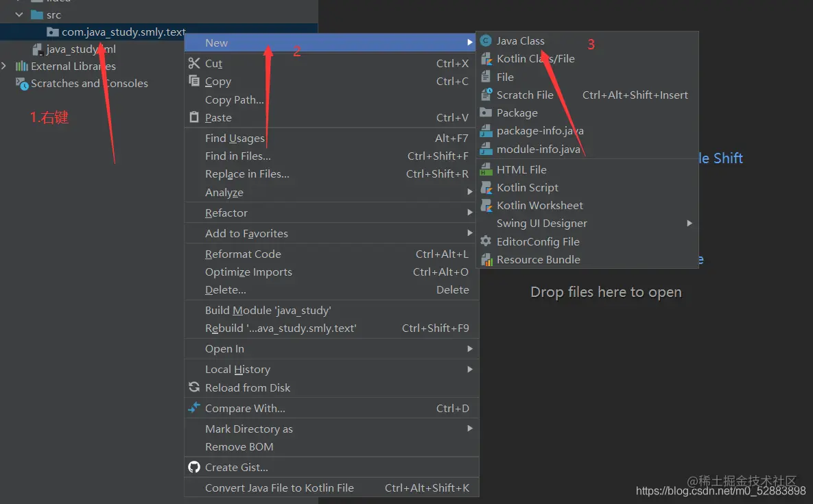Viewport: 813px width, 504px height.
Task: Expand the Analyze submenu arrow
Action: (x=470, y=191)
